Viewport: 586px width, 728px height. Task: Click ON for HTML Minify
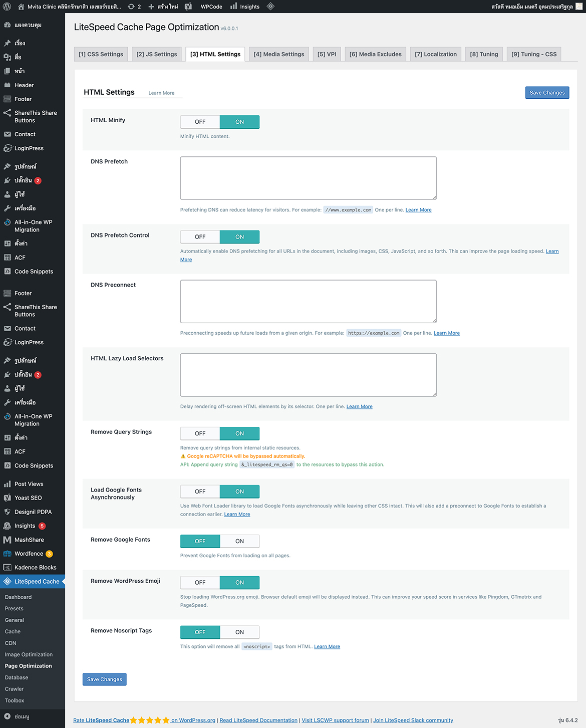click(x=239, y=122)
